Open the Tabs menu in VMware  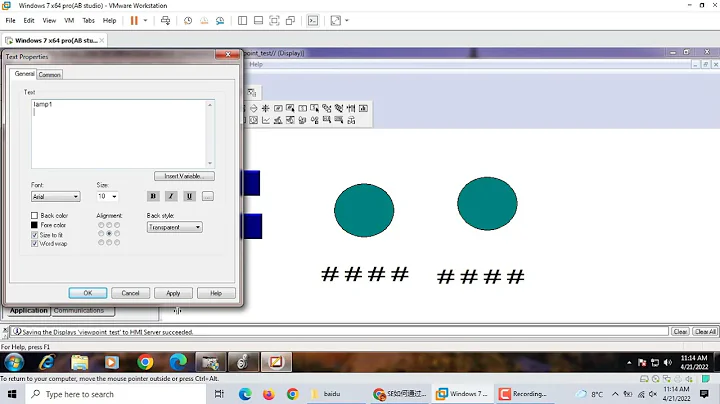tap(88, 21)
